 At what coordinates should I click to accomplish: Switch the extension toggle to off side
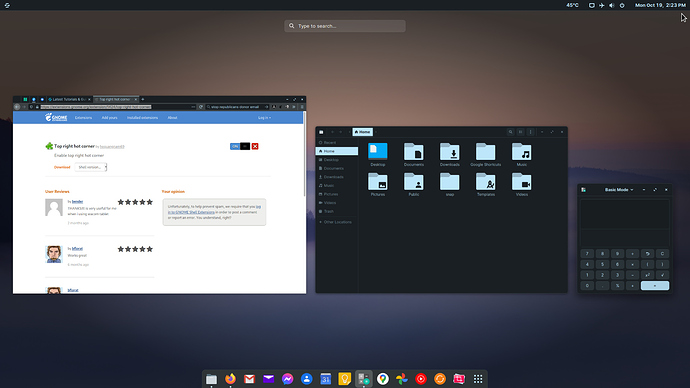[245, 146]
